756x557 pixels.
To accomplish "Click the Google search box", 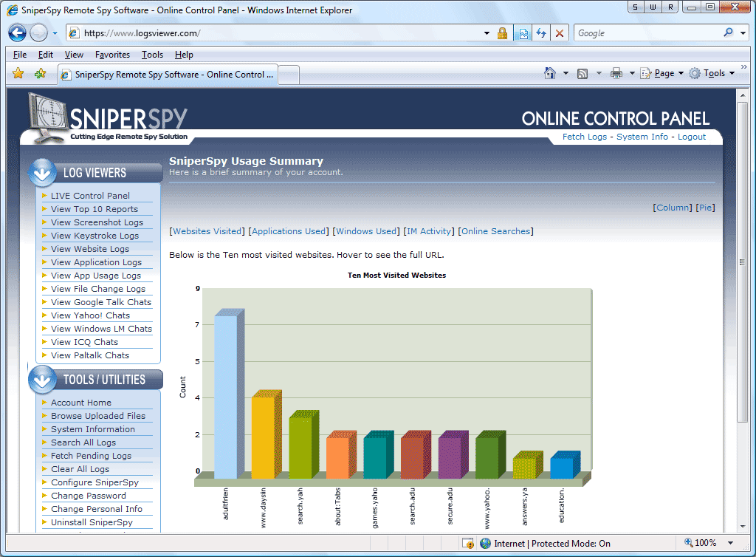I will click(x=647, y=33).
